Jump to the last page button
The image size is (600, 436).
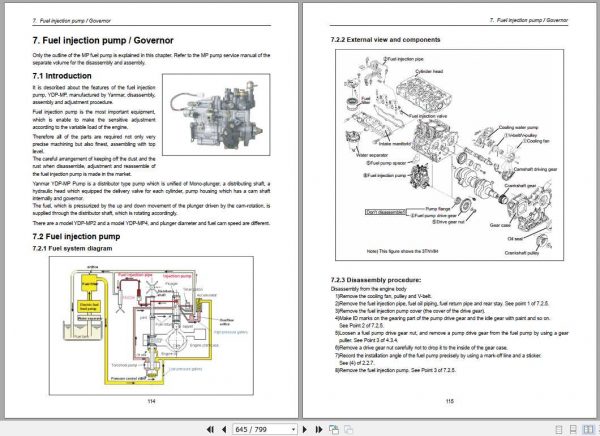[319, 429]
